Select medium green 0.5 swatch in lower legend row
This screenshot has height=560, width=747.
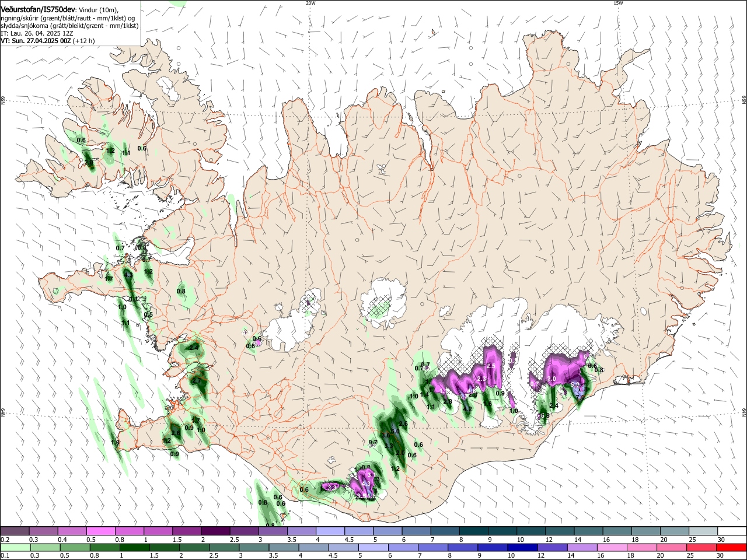point(74,547)
